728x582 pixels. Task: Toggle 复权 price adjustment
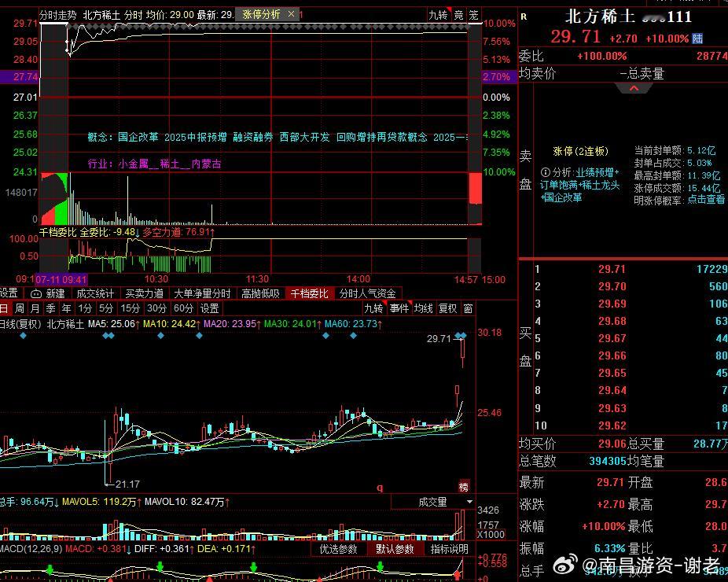click(447, 308)
